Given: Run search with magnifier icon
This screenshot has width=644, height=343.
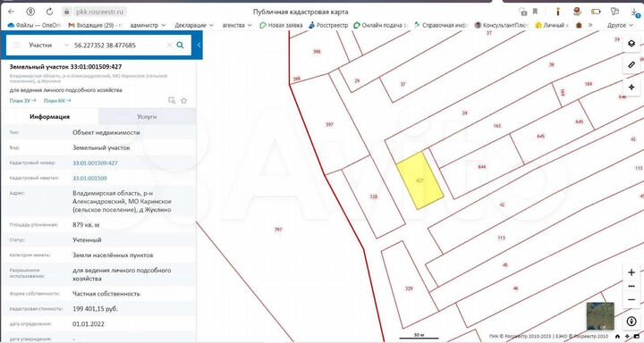Looking at the screenshot, I should [180, 46].
